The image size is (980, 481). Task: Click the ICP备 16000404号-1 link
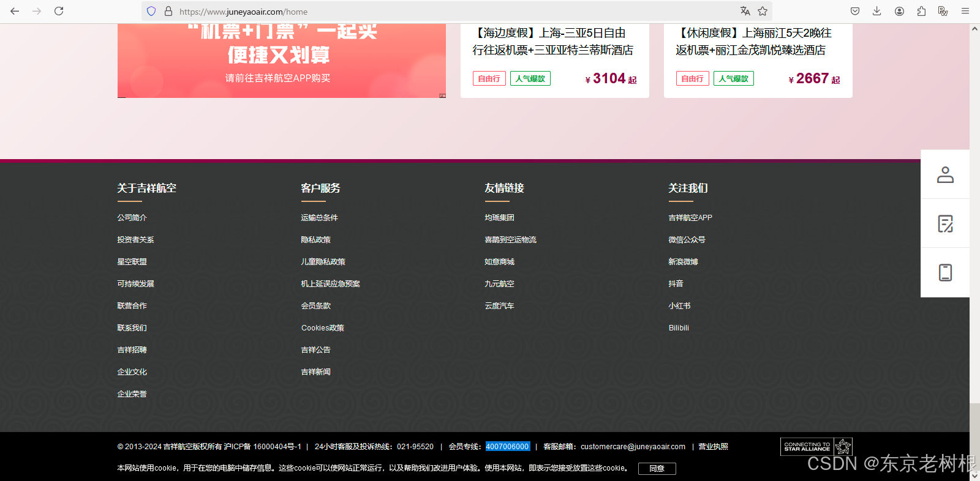263,447
